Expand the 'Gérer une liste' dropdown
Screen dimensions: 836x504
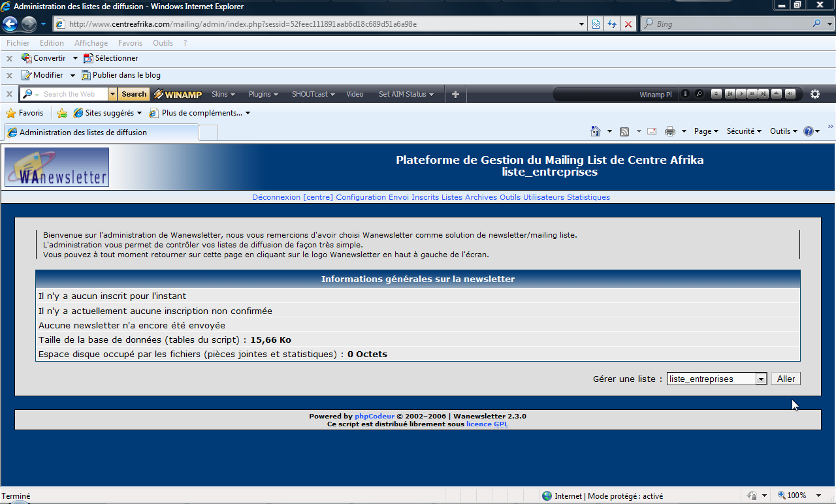760,379
